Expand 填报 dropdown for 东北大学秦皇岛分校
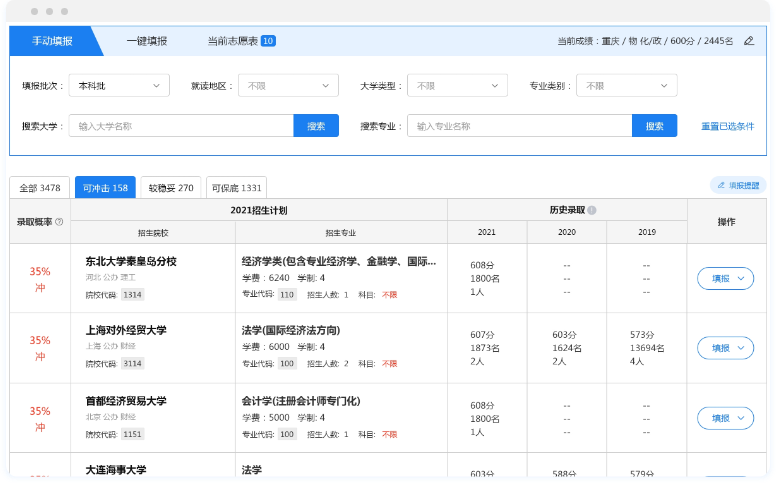 [726, 278]
